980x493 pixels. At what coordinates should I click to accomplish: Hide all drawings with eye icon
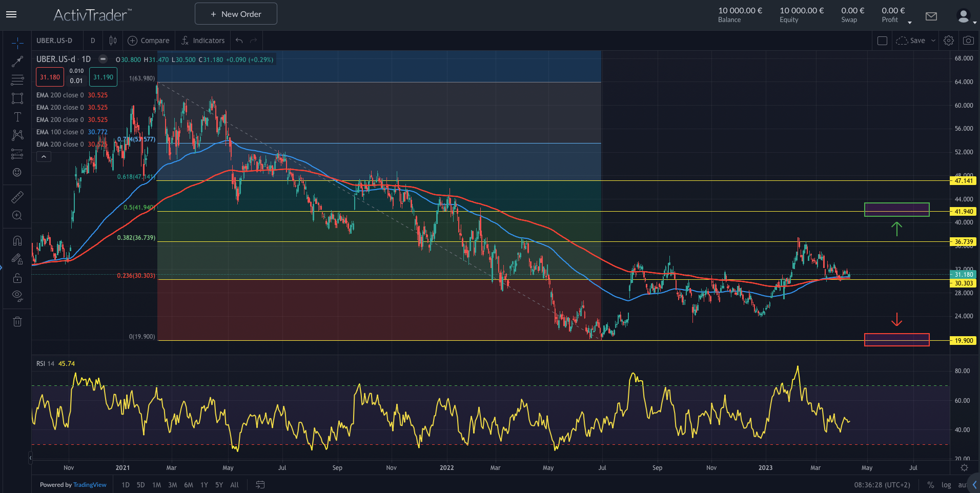coord(17,295)
